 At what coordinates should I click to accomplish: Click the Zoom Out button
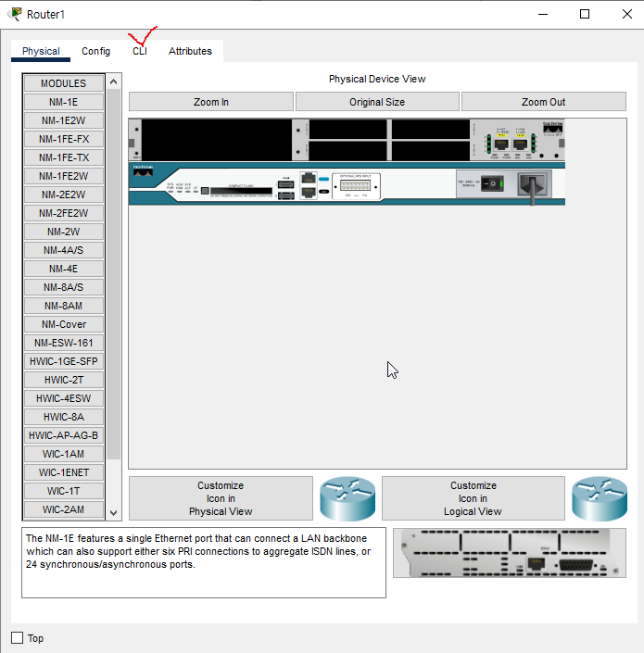point(544,102)
